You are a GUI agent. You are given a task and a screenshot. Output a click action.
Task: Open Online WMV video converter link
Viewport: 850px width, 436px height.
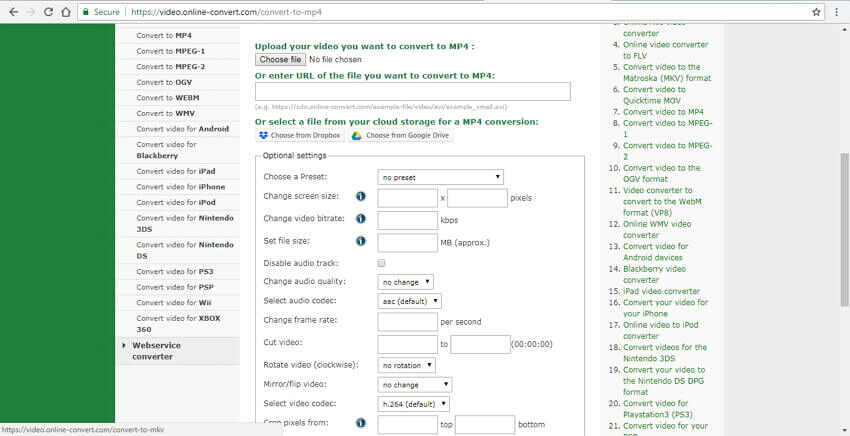coord(657,229)
